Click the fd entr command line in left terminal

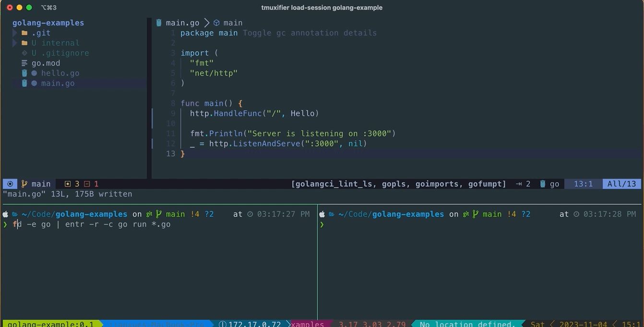point(91,224)
